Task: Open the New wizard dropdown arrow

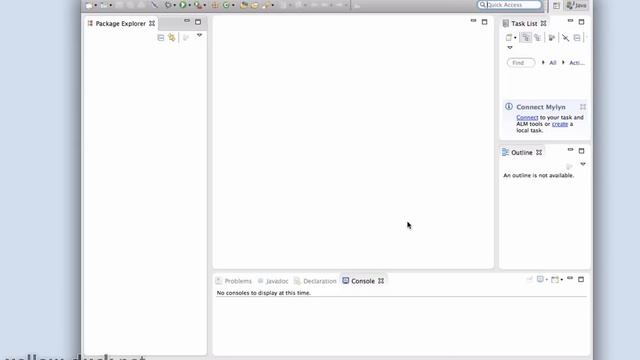Action: coord(96,5)
